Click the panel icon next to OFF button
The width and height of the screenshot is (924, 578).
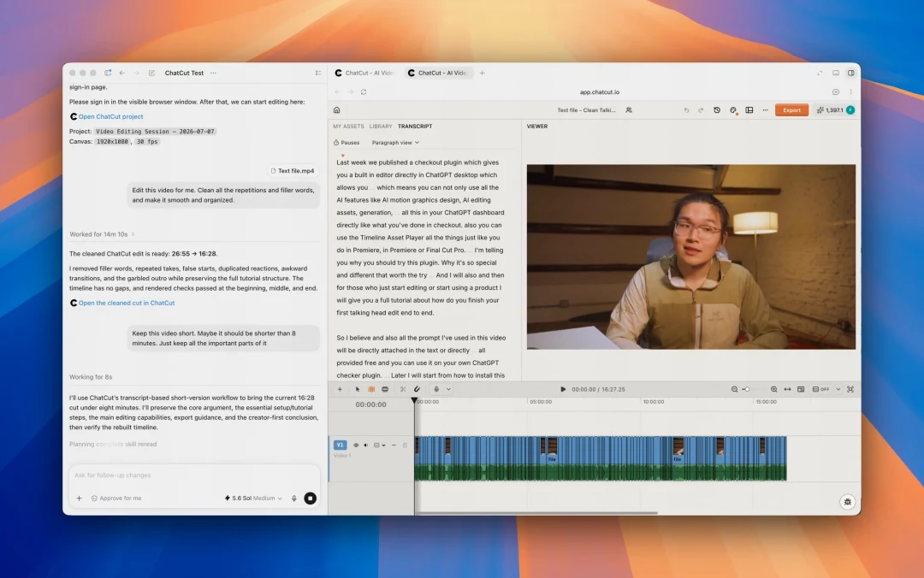click(x=801, y=389)
